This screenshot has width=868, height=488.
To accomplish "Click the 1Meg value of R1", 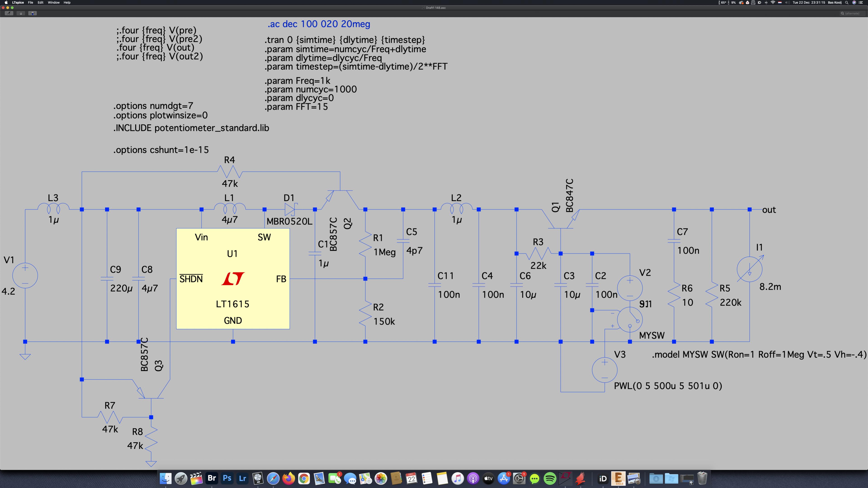I will 384,252.
